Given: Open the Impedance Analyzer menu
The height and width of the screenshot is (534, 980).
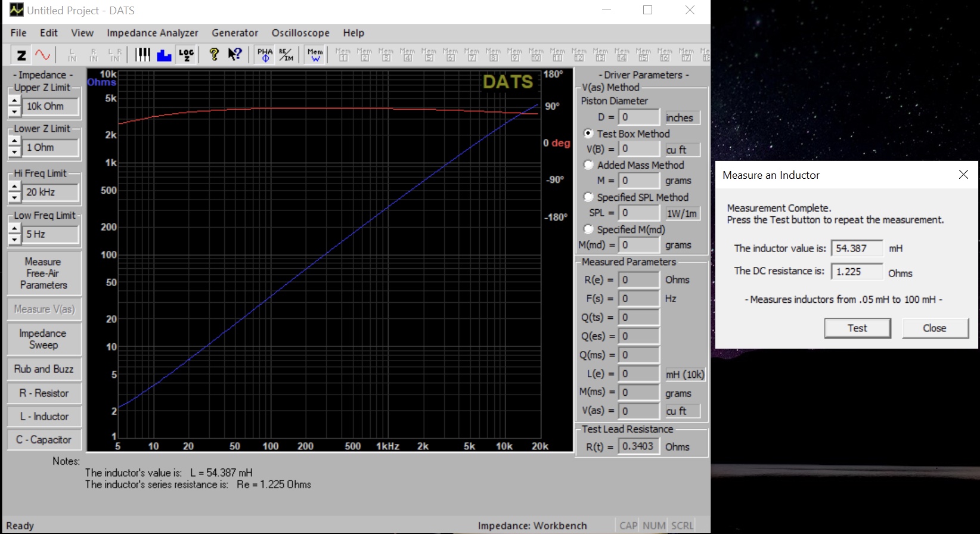Looking at the screenshot, I should coord(153,33).
